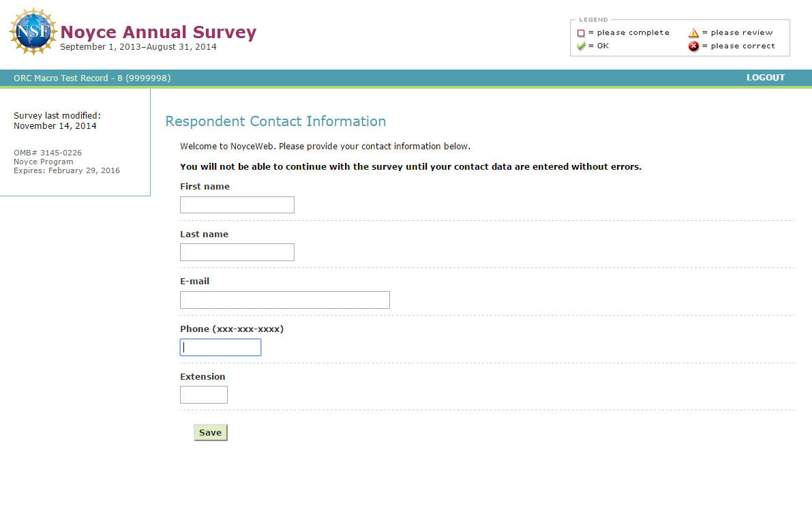Click the yellow 'please review' warning icon

pos(693,33)
